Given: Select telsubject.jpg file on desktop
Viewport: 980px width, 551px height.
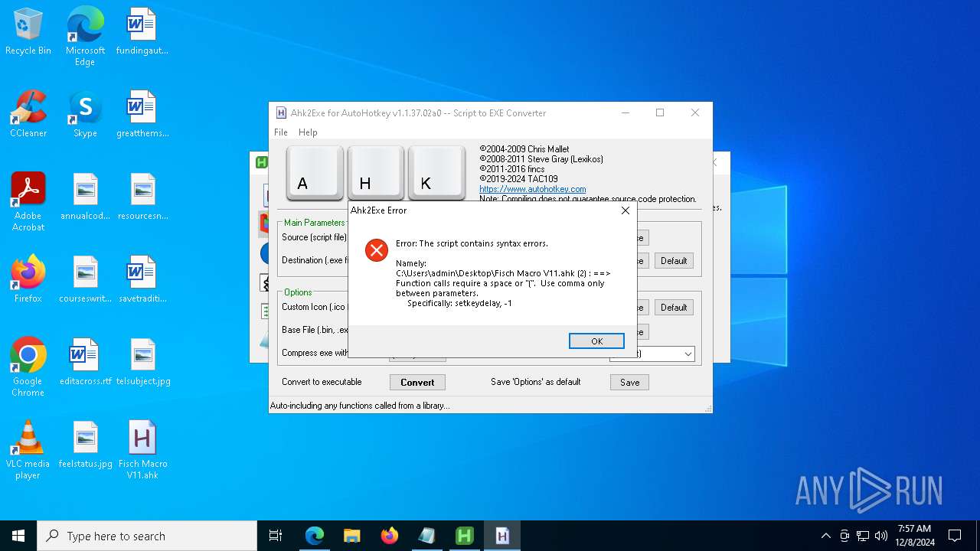Looking at the screenshot, I should point(142,363).
